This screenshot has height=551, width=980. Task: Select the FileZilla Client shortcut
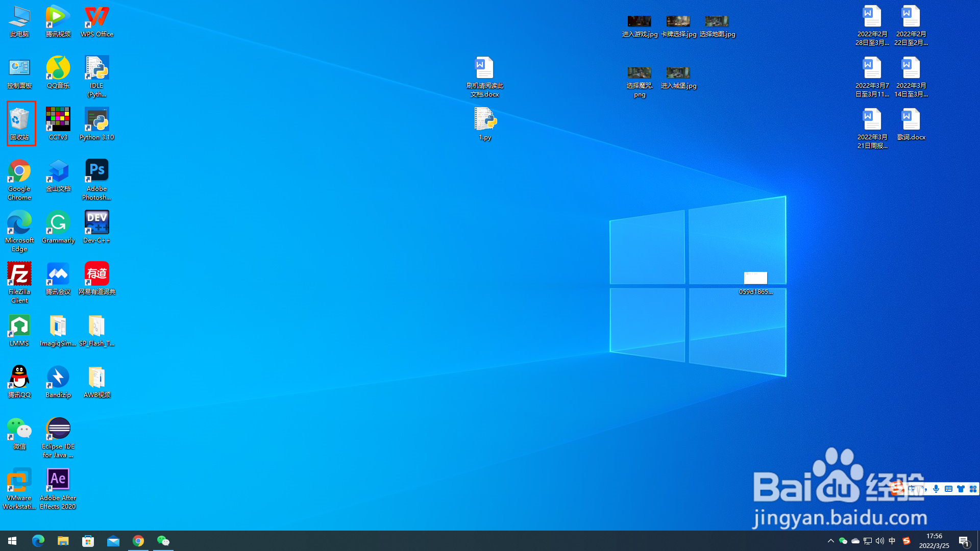pyautogui.click(x=19, y=283)
